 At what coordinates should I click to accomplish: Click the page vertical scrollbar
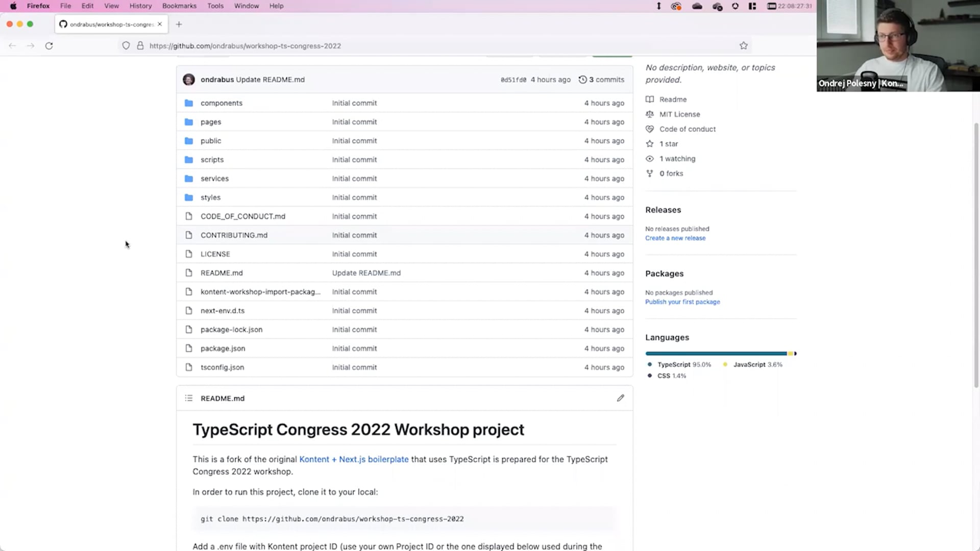click(976, 255)
